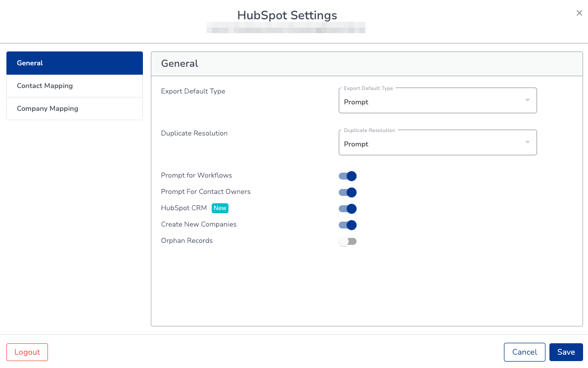Click the 'HubSpot Settings' title text
588x368 pixels.
pyautogui.click(x=287, y=15)
